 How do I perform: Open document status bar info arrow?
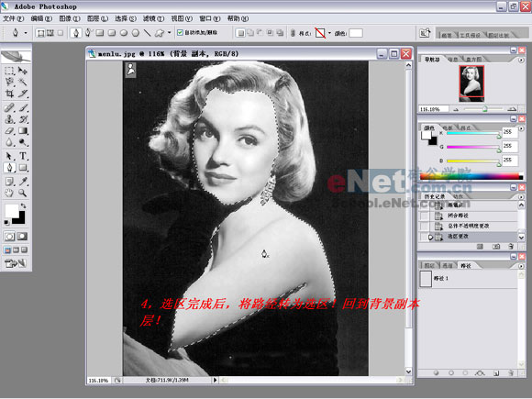coord(215,380)
